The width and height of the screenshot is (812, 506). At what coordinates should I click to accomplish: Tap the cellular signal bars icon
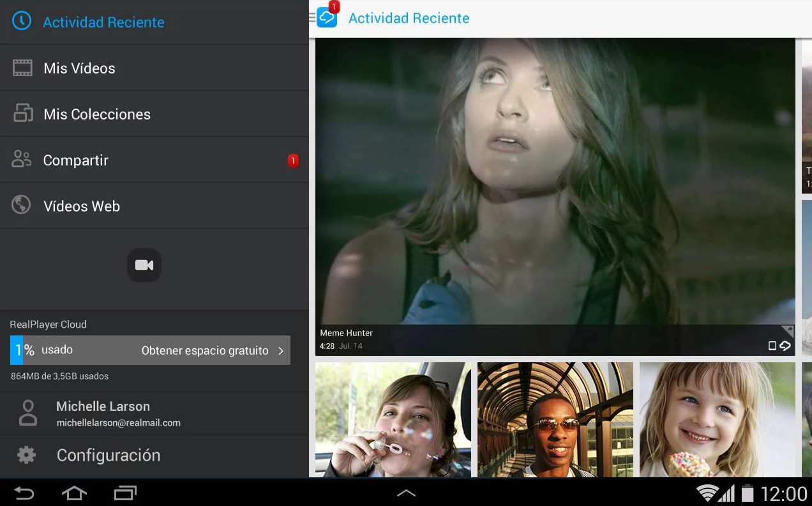coord(726,493)
